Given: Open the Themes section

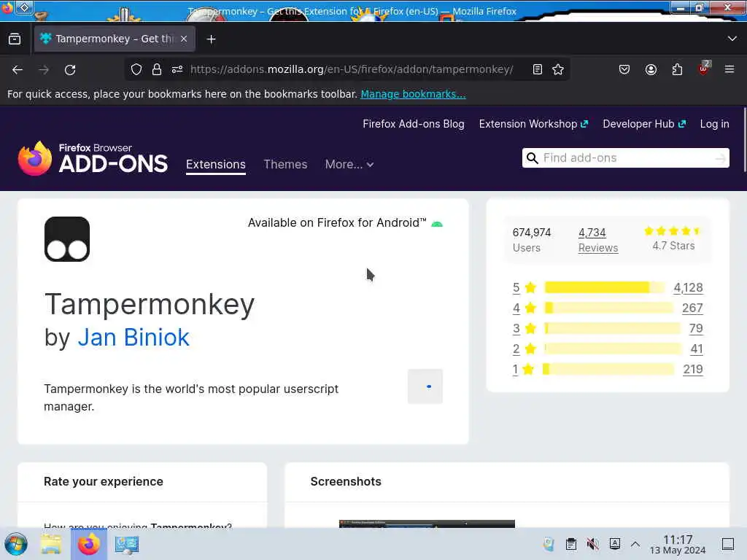Looking at the screenshot, I should point(285,164).
